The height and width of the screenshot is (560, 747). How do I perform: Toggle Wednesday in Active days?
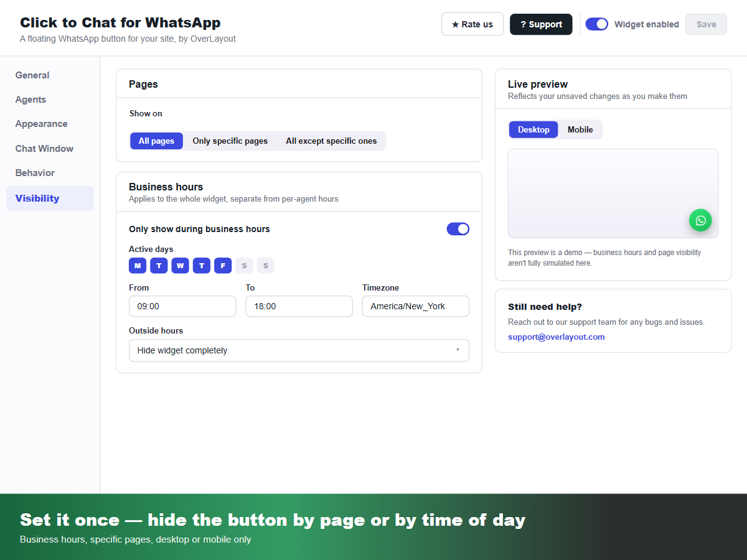(180, 266)
